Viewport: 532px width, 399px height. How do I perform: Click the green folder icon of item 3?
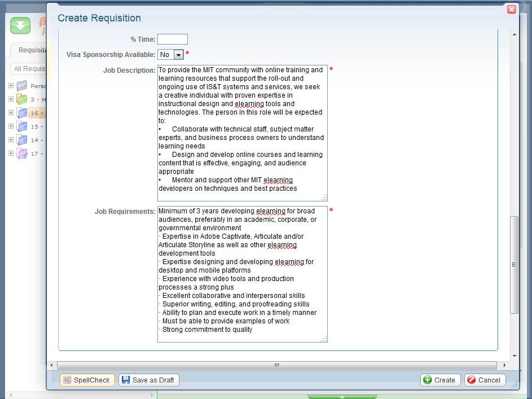point(22,100)
